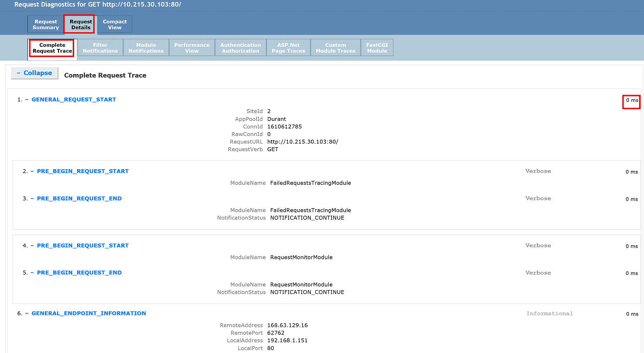This screenshot has width=644, height=353.
Task: Collapse the GENERAL_REQUEST_START event
Action: (x=73, y=99)
